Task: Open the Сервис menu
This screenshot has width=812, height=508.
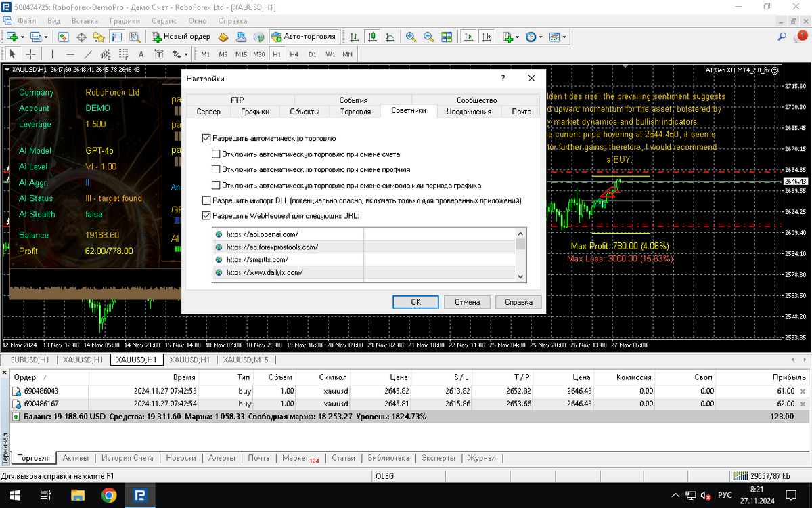Action: point(164,20)
